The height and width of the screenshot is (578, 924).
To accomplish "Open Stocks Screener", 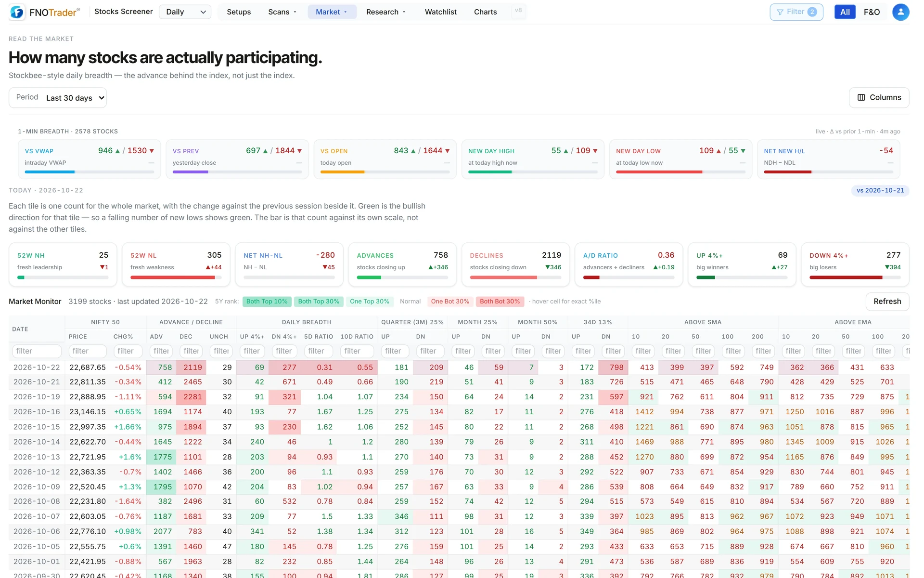I will (x=124, y=12).
